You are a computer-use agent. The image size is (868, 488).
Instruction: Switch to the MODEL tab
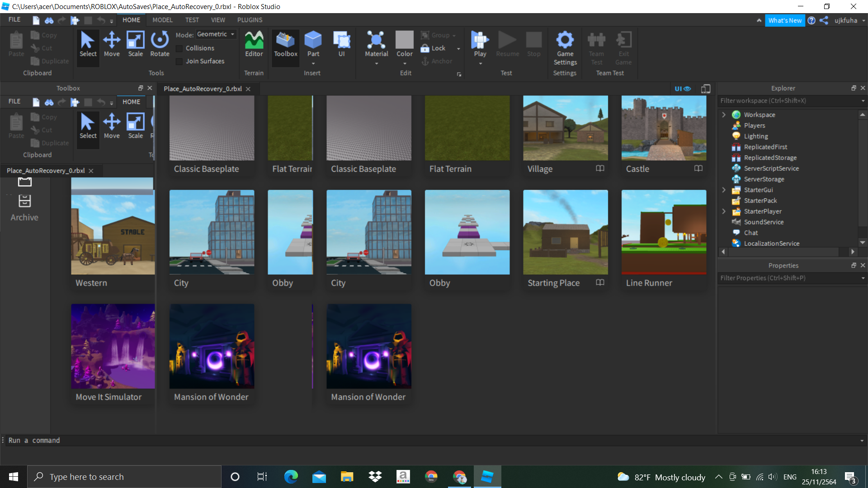[x=162, y=20]
